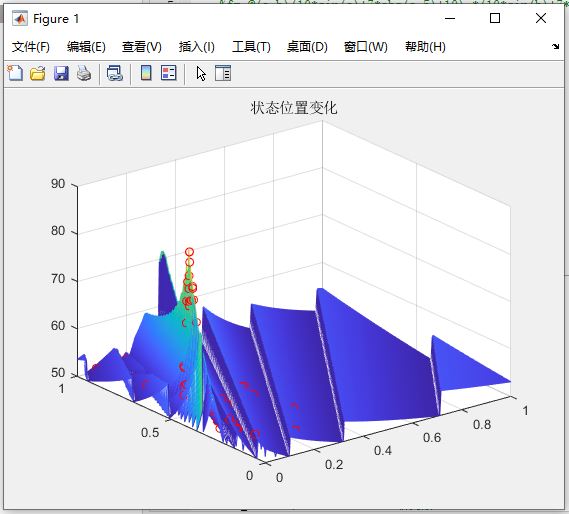Dock the figure using the corner arrow

point(555,46)
